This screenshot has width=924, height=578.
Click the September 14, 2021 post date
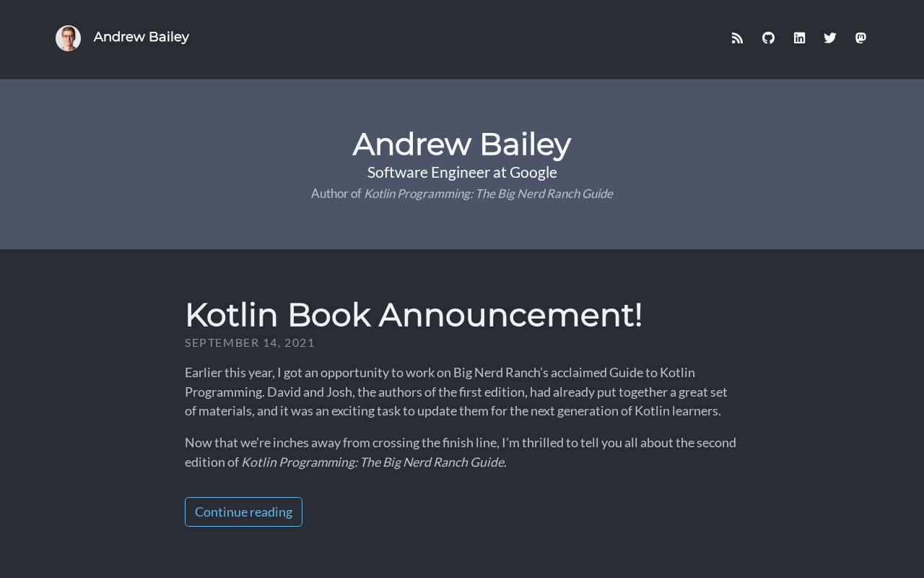click(x=250, y=342)
